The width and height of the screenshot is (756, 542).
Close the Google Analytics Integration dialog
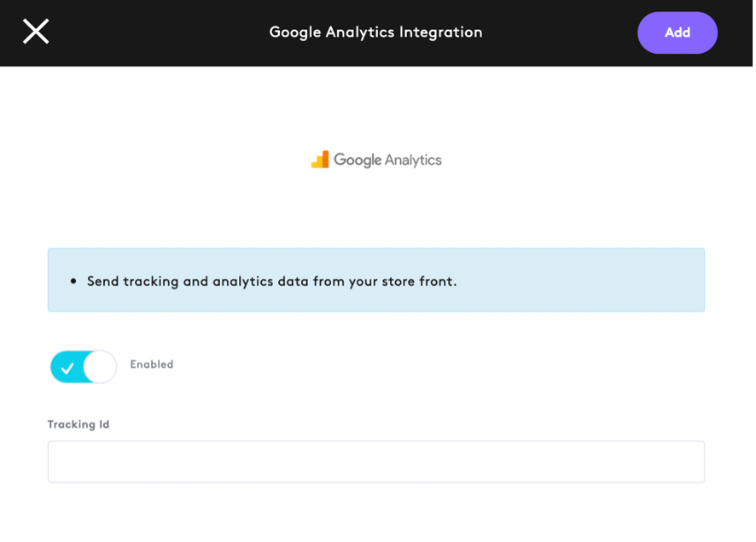[x=36, y=32]
